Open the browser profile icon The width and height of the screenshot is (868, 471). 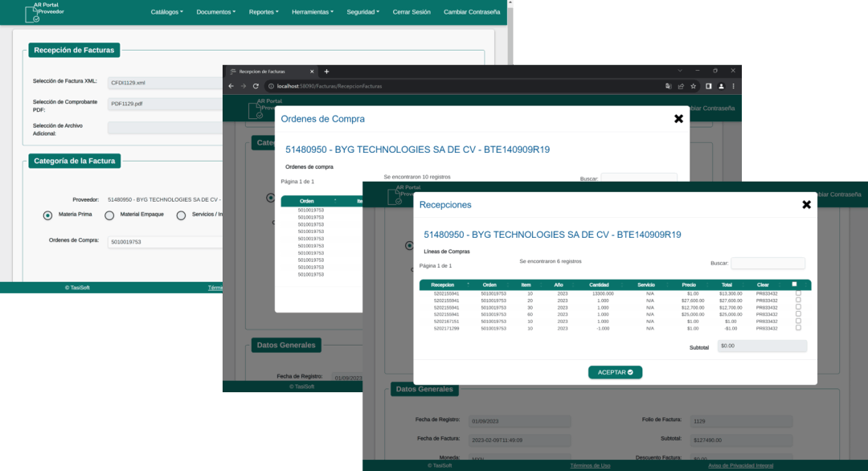tap(721, 86)
